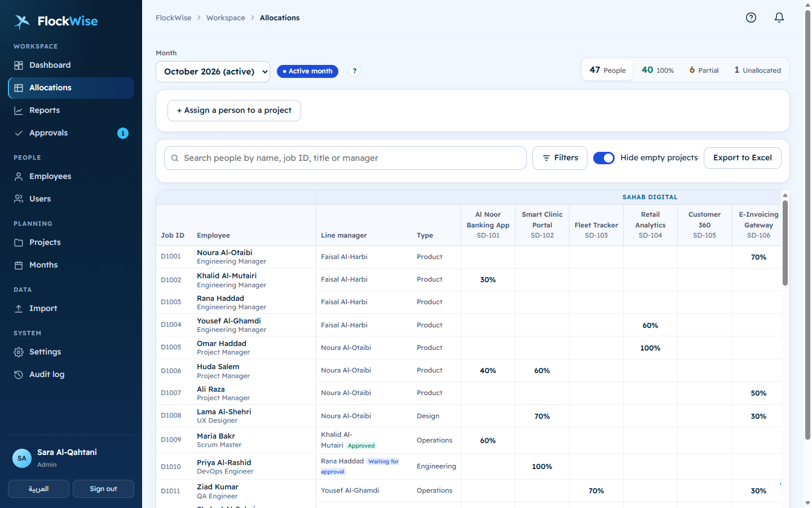Open the Month dropdown selector

point(213,72)
